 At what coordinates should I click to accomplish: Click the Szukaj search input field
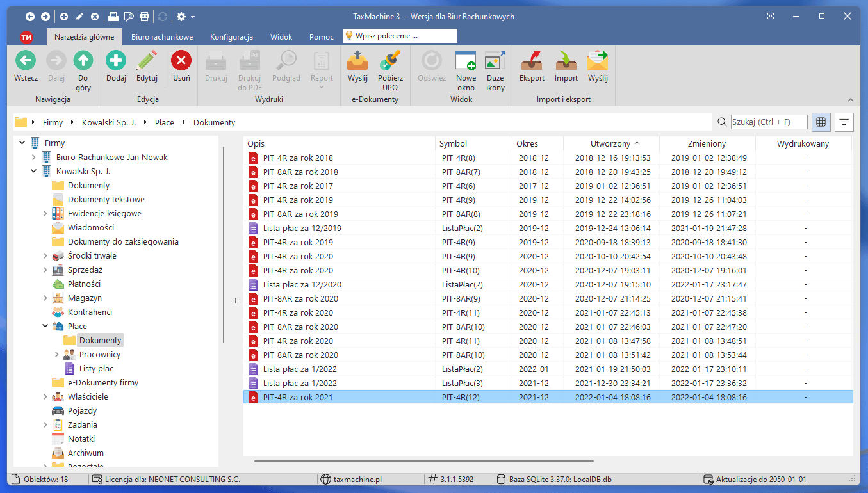click(769, 122)
